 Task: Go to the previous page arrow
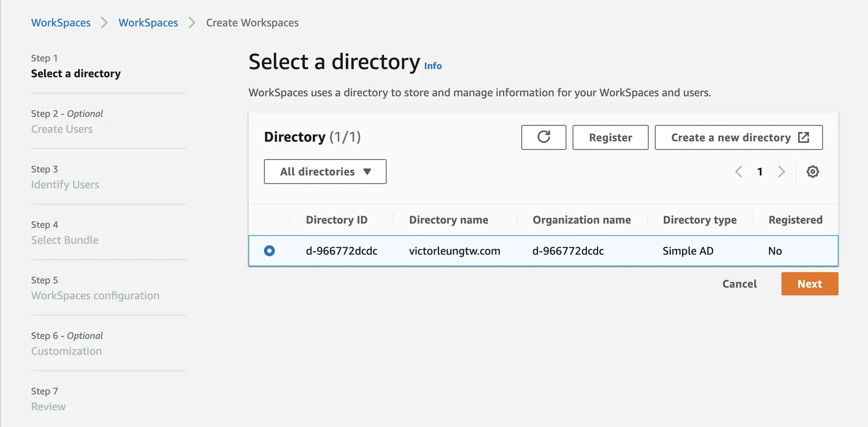[x=739, y=172]
